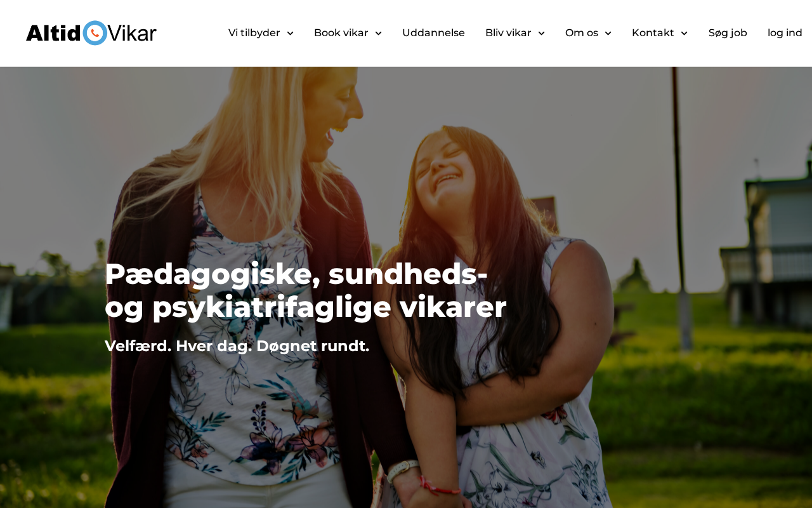Expand the Kontakt chevron
The image size is (812, 508).
pyautogui.click(x=684, y=33)
